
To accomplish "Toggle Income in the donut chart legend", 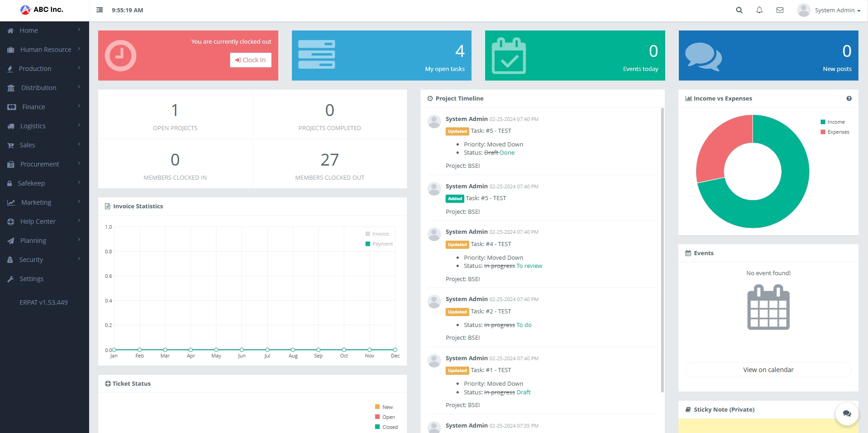I will [x=833, y=122].
